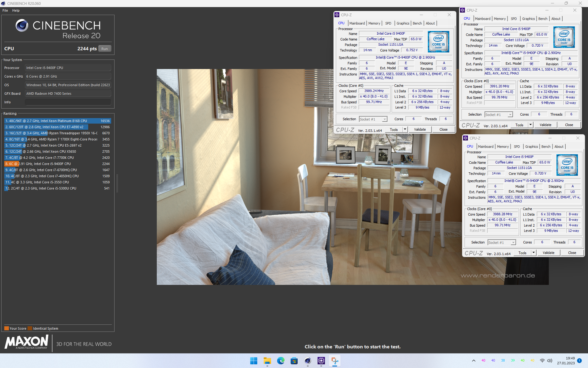This screenshot has height=368, width=588.
Task: Click the Maxon logo at bottom left
Action: 26,342
